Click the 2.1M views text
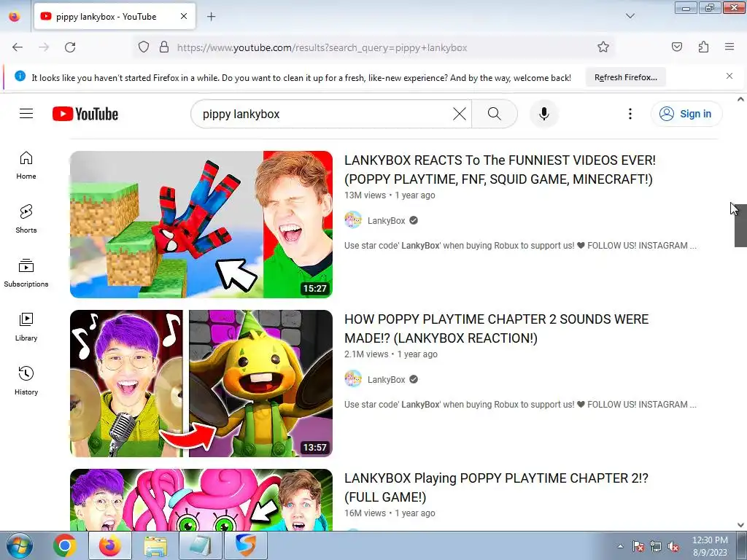This screenshot has width=747, height=560. tap(366, 354)
